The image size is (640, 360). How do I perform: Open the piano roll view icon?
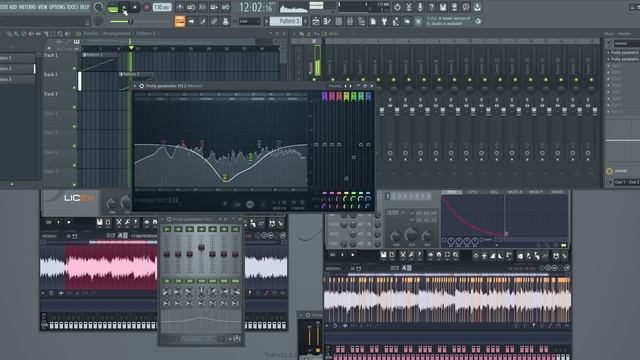[x=327, y=21]
